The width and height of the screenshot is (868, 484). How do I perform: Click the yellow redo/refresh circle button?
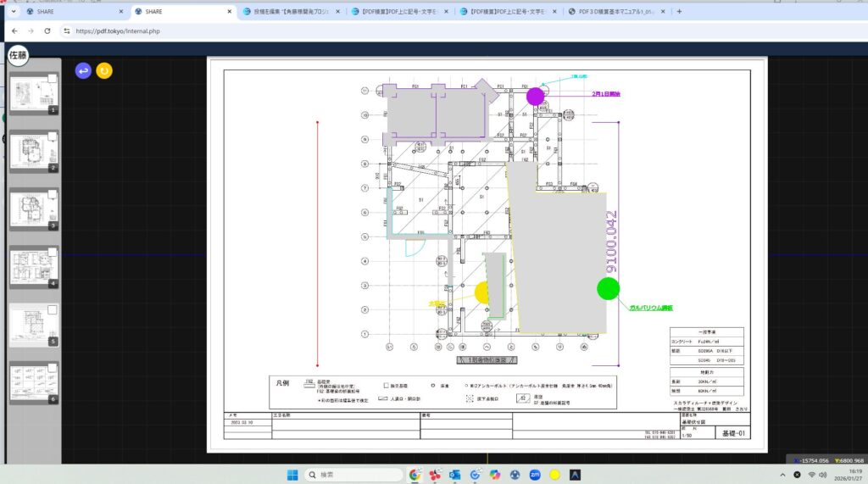click(104, 71)
